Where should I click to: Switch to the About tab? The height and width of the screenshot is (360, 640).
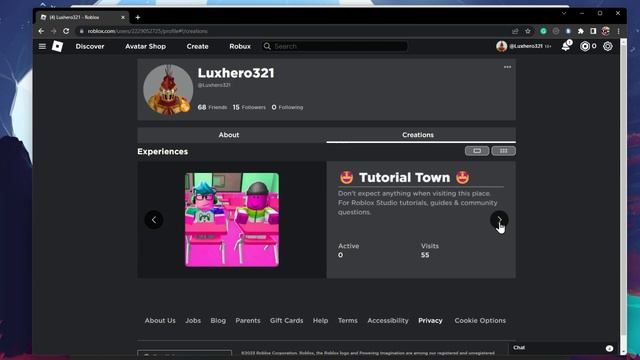[232, 135]
